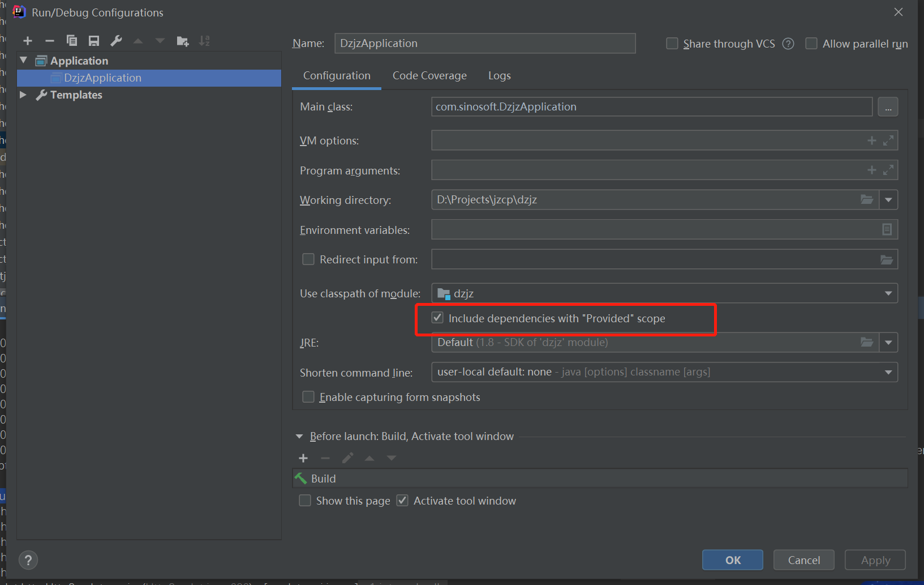The width and height of the screenshot is (924, 585).
Task: Click the OK button
Action: tap(732, 560)
